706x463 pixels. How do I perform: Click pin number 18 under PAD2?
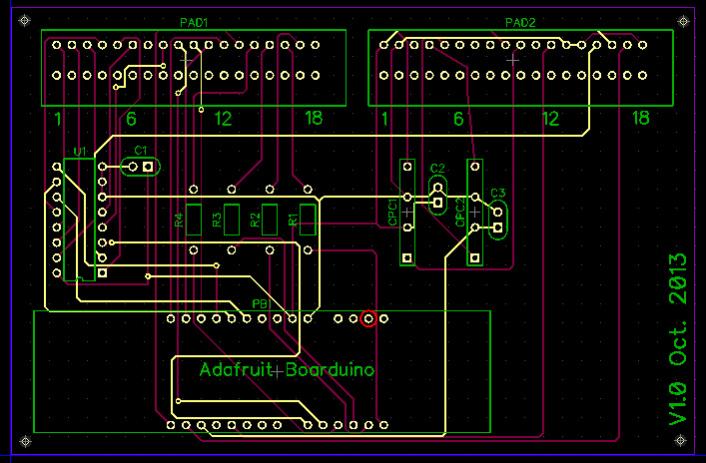[x=640, y=119]
